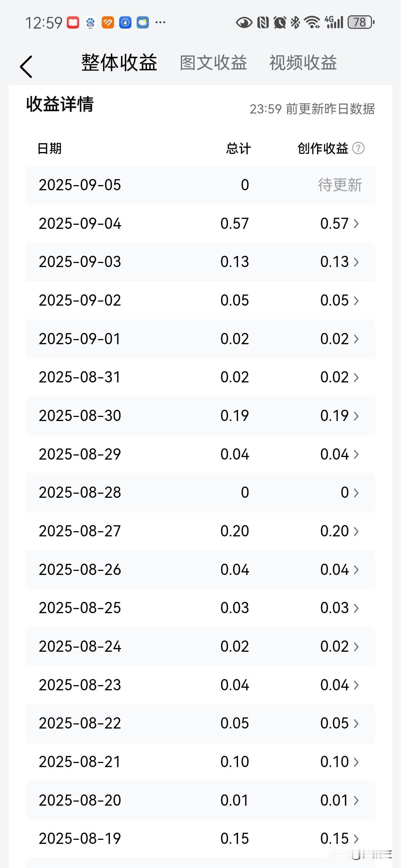Viewport: 401px width, 868px height.
Task: Select the 整体收益 tab
Action: pos(119,62)
